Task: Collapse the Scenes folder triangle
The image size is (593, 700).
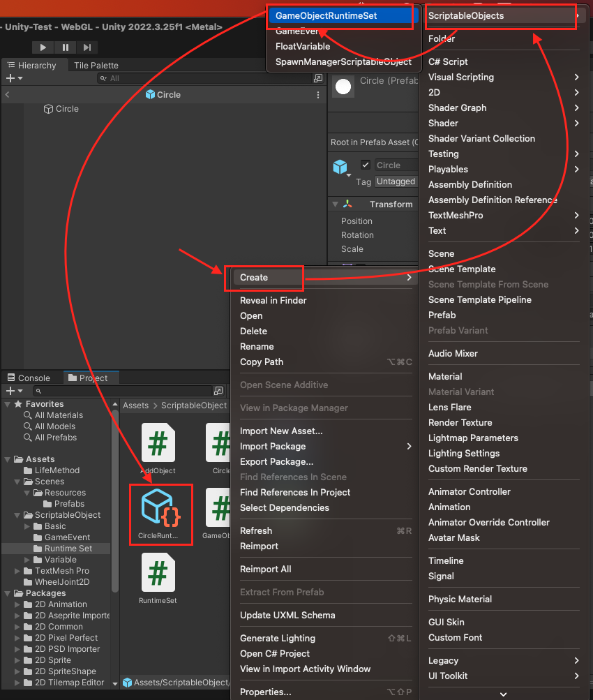Action: tap(17, 482)
